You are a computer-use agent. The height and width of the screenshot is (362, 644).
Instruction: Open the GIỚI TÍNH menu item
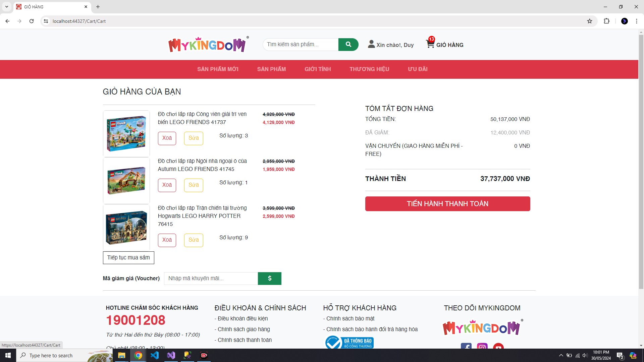click(318, 69)
